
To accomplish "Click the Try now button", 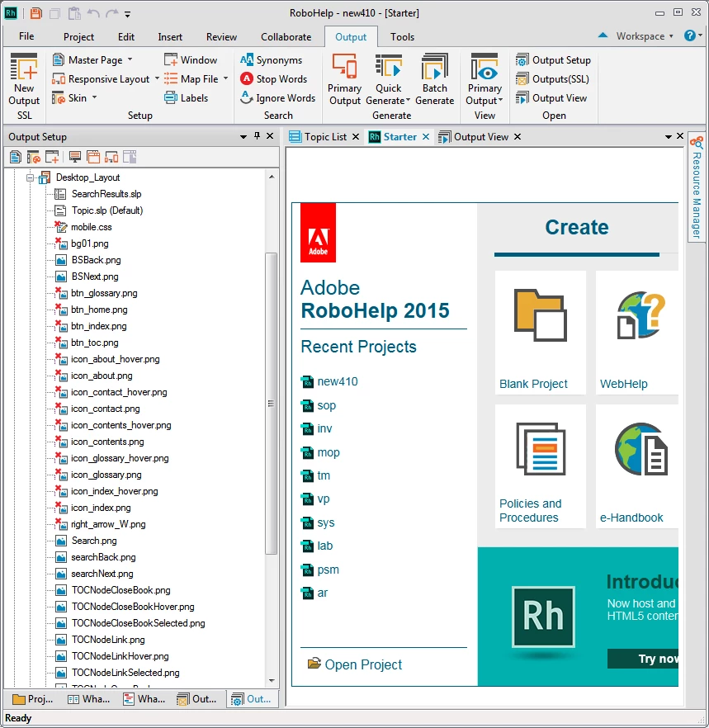I will tap(643, 659).
